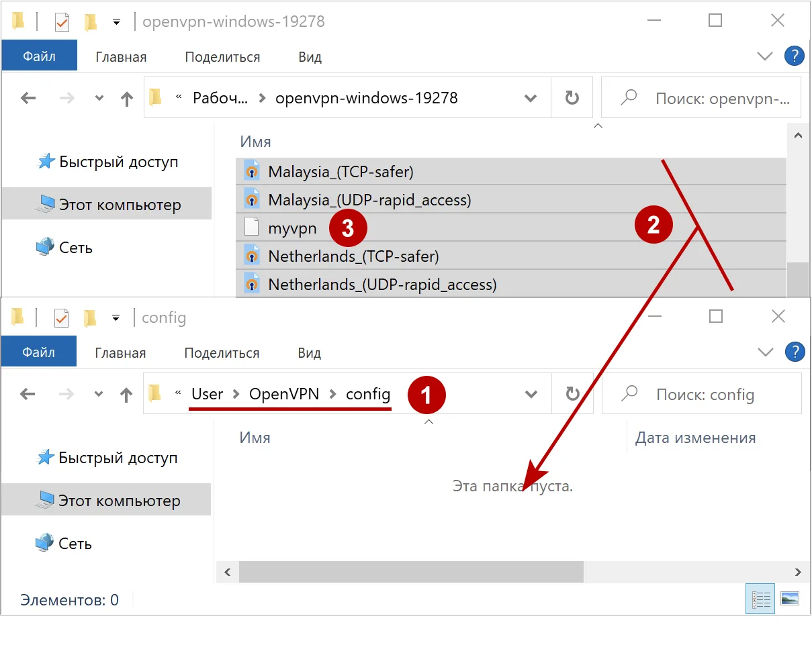Pin the ribbon open with the chevron
The width and height of the screenshot is (812, 645).
(765, 352)
